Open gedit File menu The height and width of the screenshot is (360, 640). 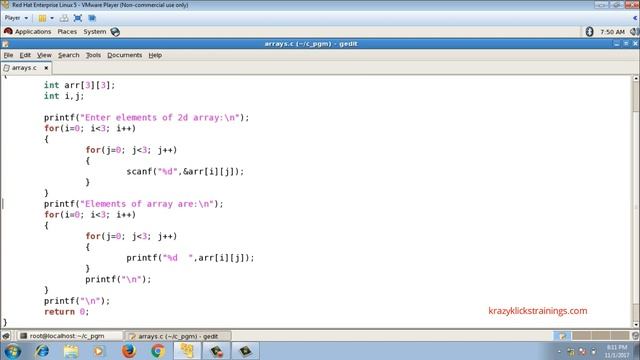click(8, 55)
